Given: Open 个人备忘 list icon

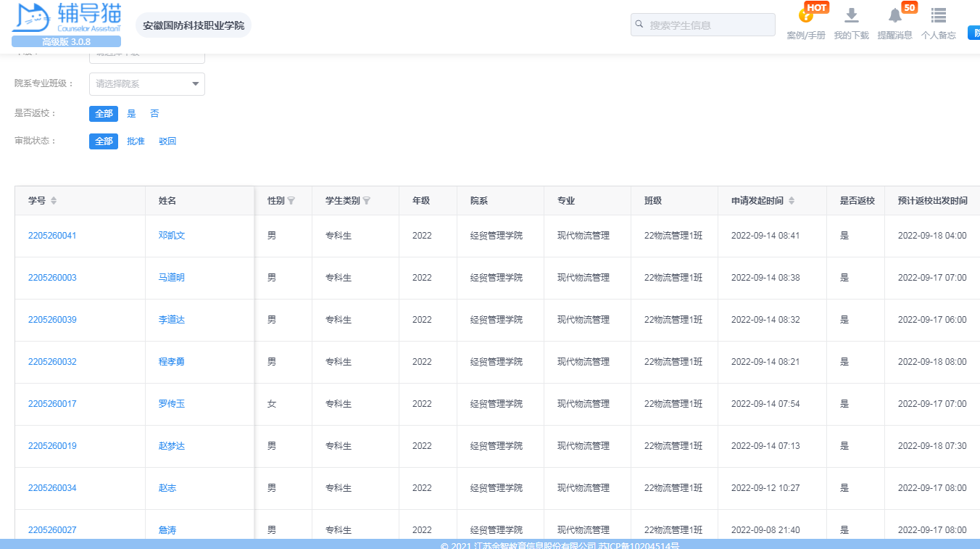Looking at the screenshot, I should [x=939, y=16].
